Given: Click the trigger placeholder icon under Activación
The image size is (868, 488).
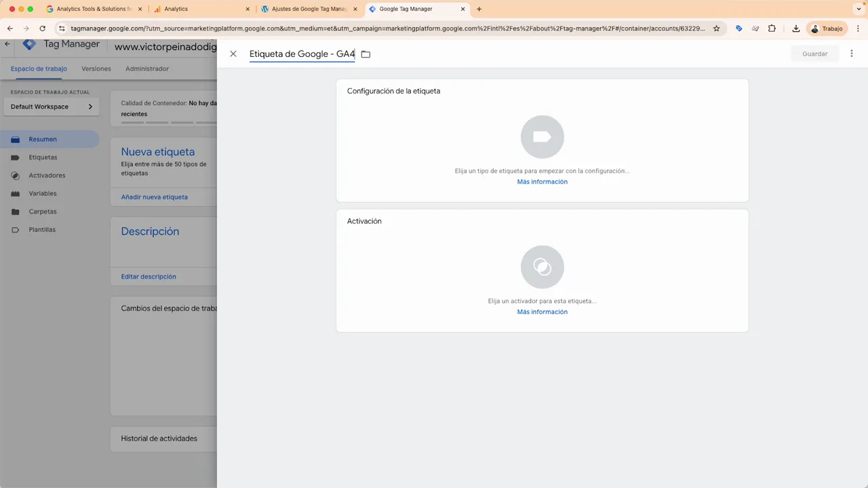Looking at the screenshot, I should (542, 266).
